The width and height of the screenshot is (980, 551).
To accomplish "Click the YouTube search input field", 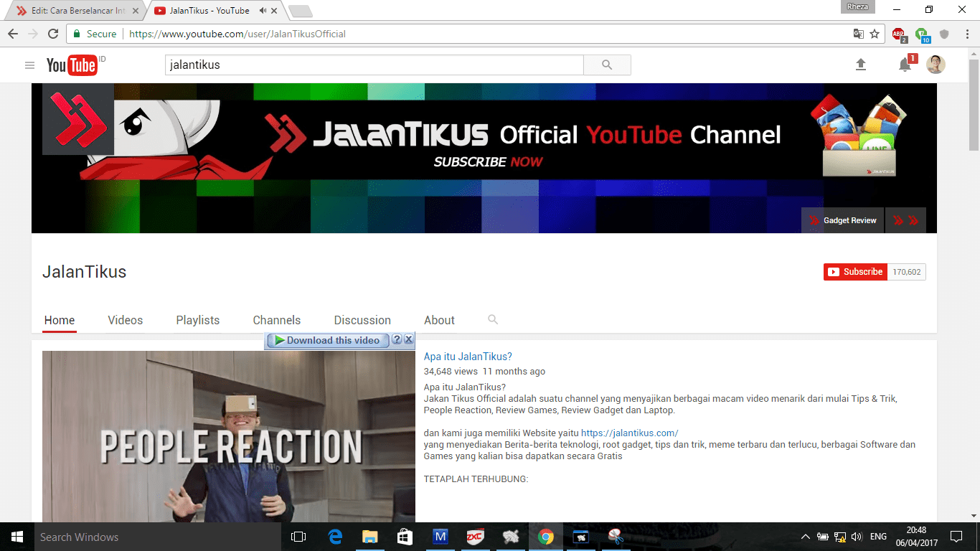I will [374, 65].
